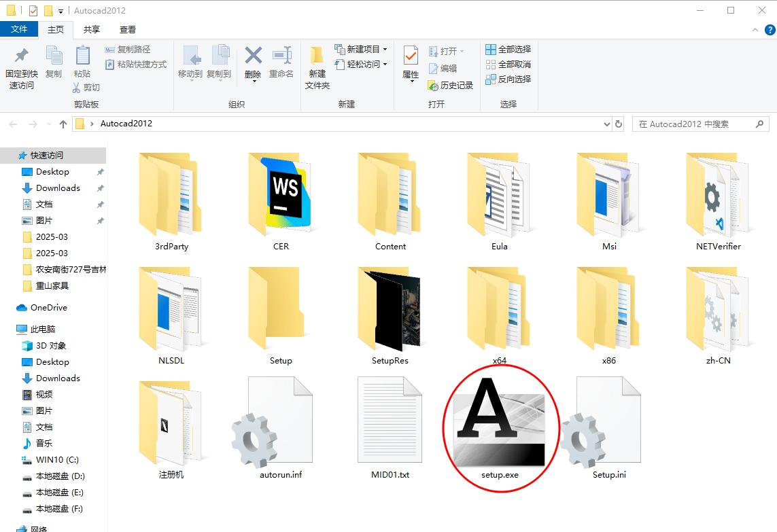Click 全部选择 button
The image size is (777, 532).
(x=508, y=49)
